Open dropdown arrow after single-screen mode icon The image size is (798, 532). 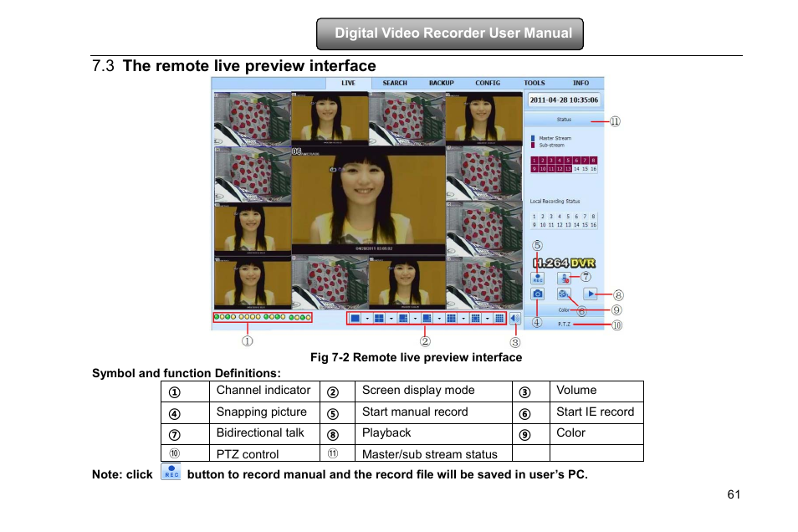pos(367,318)
